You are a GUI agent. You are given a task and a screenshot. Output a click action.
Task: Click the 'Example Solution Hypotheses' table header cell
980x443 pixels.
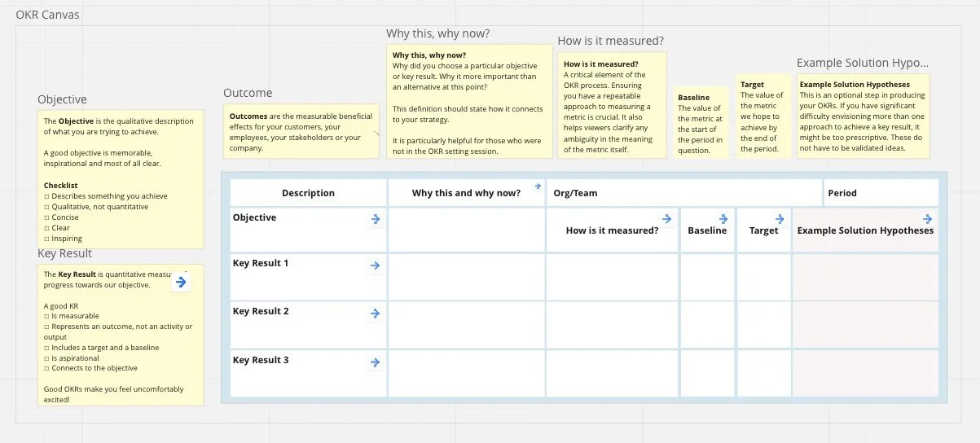865,230
